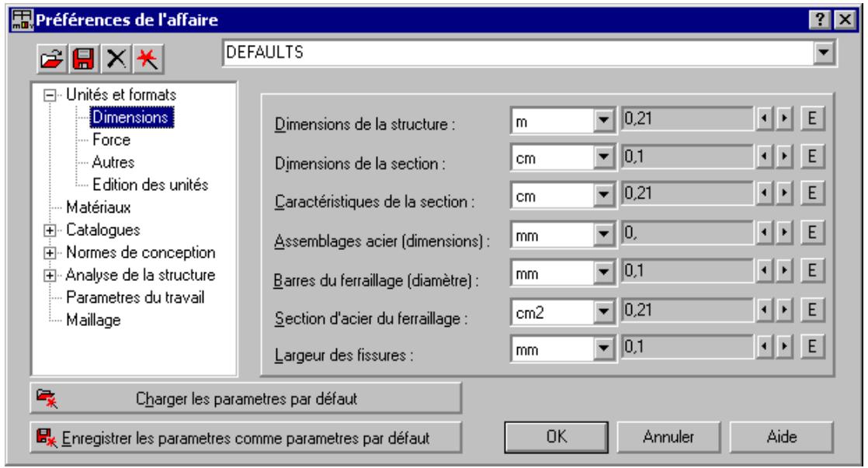Confirm the dialog with OK
This screenshot has width=868, height=468.
(557, 437)
